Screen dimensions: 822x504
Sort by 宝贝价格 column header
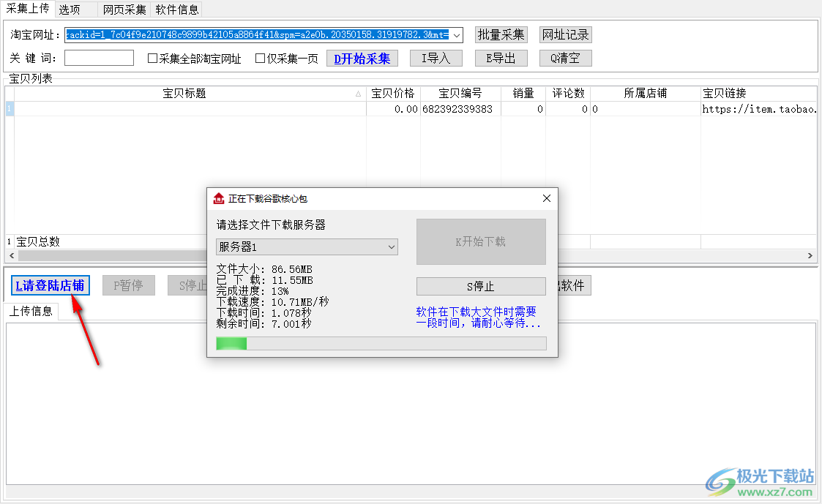click(x=393, y=93)
